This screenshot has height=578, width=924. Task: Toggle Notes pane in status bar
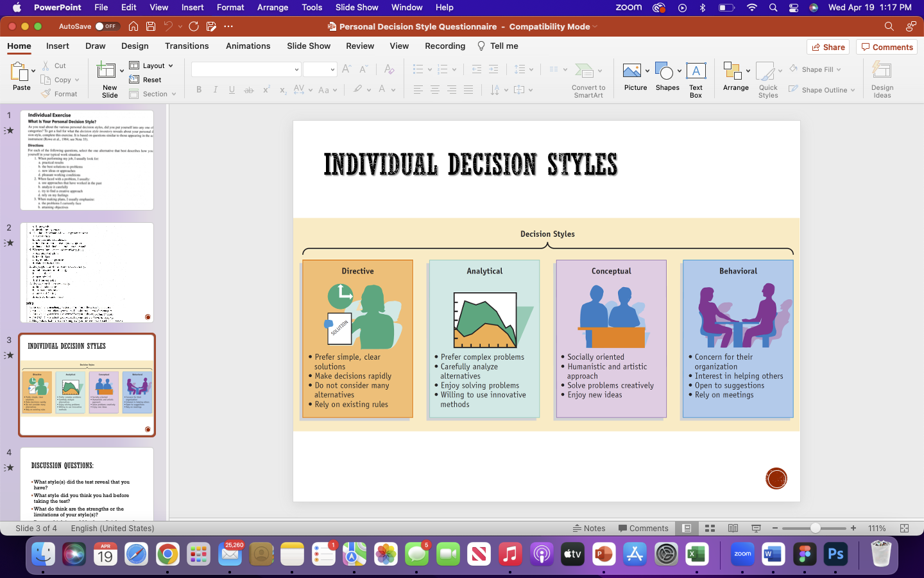tap(589, 528)
